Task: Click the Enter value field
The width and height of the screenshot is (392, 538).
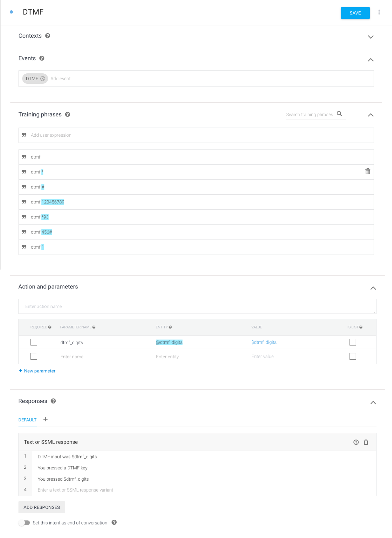Action: pyautogui.click(x=262, y=356)
